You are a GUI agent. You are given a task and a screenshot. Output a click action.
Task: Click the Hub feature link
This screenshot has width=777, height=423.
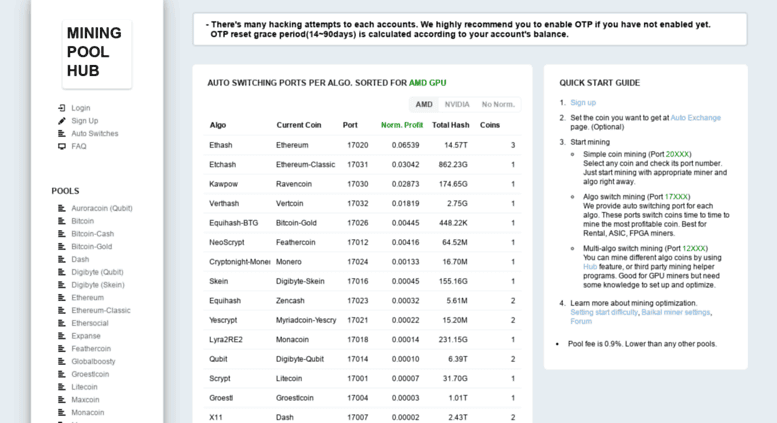coord(590,266)
